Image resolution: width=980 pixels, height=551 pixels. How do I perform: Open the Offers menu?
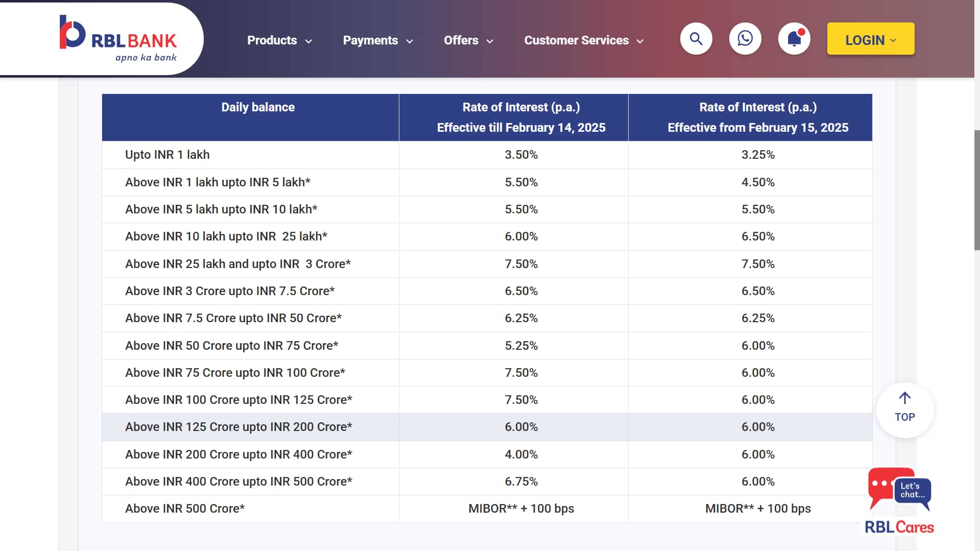468,40
